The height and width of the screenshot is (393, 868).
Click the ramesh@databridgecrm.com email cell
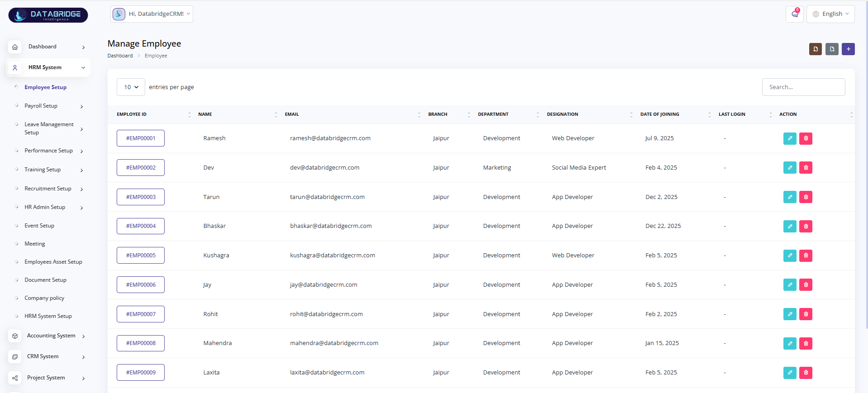click(x=330, y=138)
